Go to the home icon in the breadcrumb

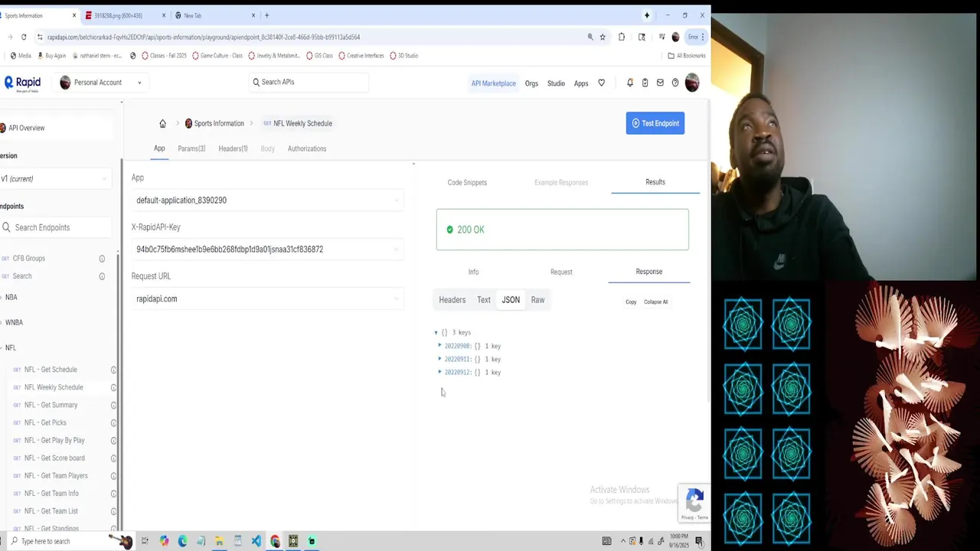[162, 123]
